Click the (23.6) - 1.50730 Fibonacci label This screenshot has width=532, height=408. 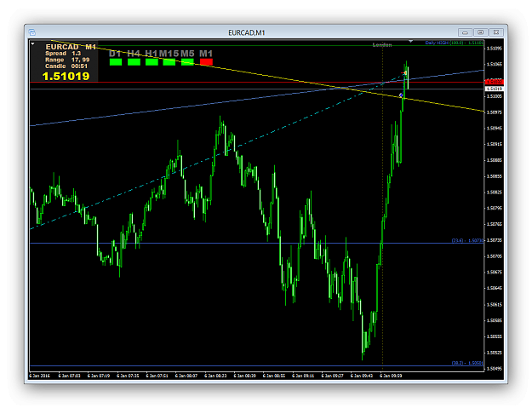(x=467, y=240)
